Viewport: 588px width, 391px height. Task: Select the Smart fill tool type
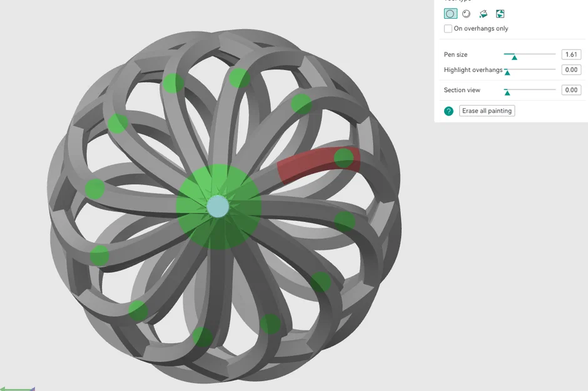[x=500, y=13]
